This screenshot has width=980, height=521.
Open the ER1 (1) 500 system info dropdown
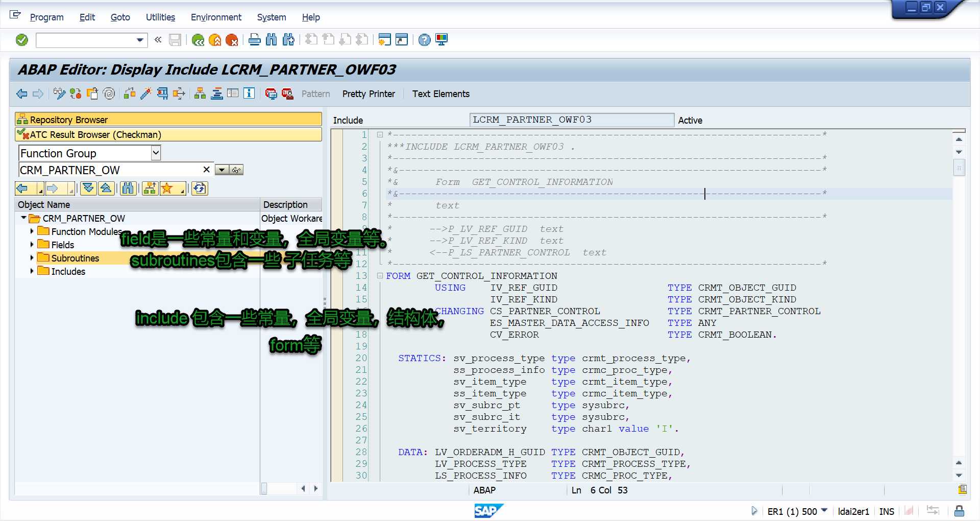824,511
